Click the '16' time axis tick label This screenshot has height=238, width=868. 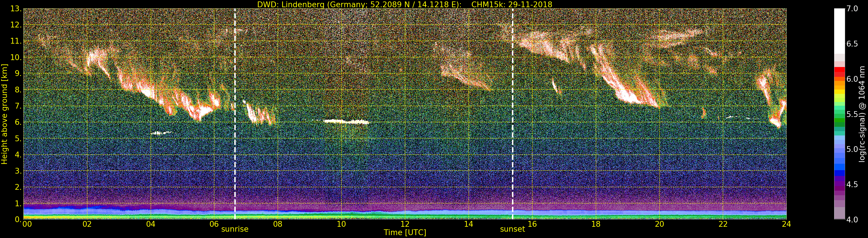tap(532, 224)
